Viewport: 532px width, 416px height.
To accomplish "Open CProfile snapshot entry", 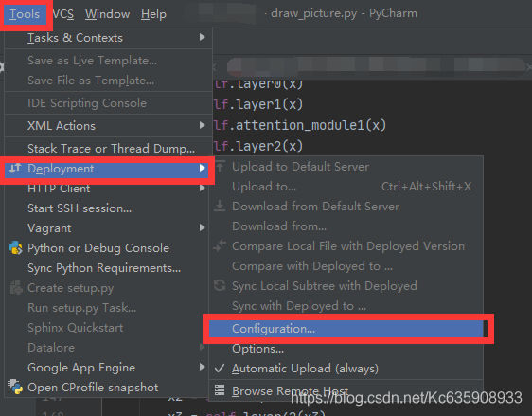I will coord(107,388).
